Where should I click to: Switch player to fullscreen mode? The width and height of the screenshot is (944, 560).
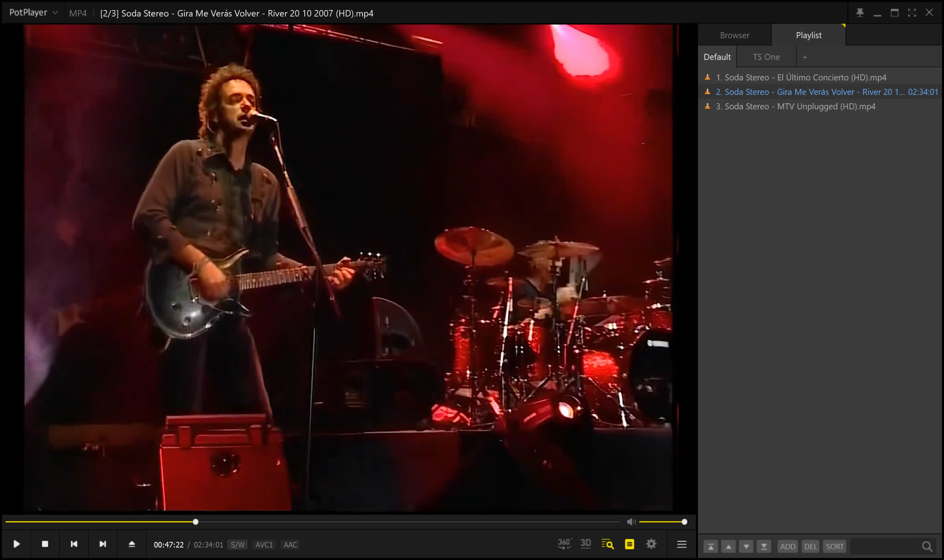(912, 13)
